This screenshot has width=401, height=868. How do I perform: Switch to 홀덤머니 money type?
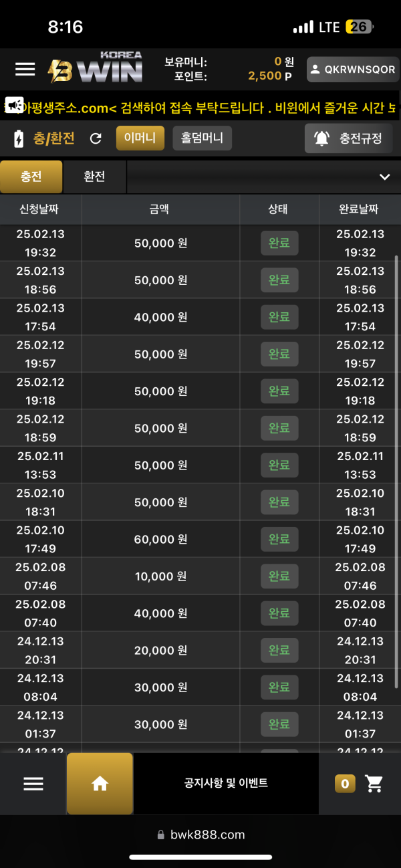point(203,138)
